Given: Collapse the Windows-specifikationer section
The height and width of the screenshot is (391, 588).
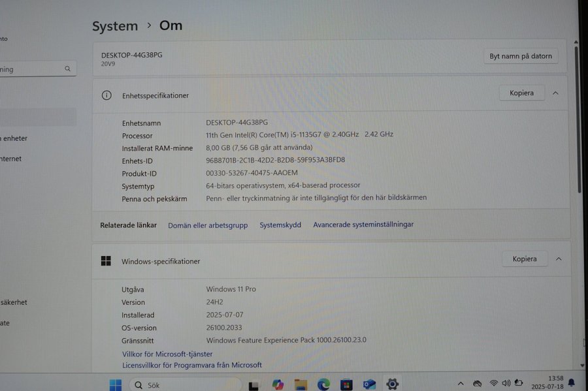Looking at the screenshot, I should (559, 258).
